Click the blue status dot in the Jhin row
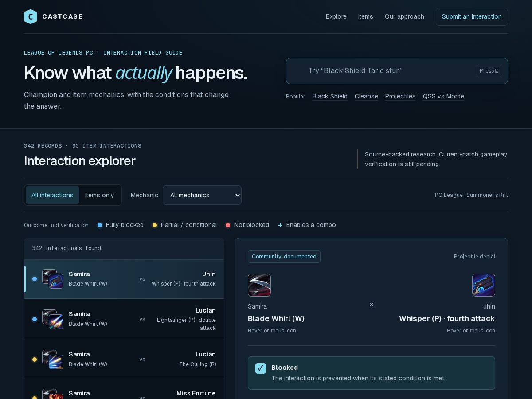This screenshot has height=399, width=532. [35, 279]
